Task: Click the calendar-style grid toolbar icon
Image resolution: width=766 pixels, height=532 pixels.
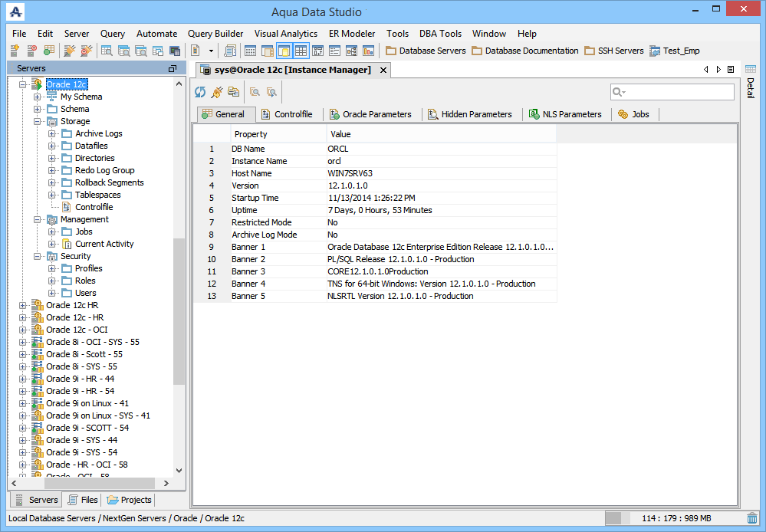Action: tap(250, 51)
